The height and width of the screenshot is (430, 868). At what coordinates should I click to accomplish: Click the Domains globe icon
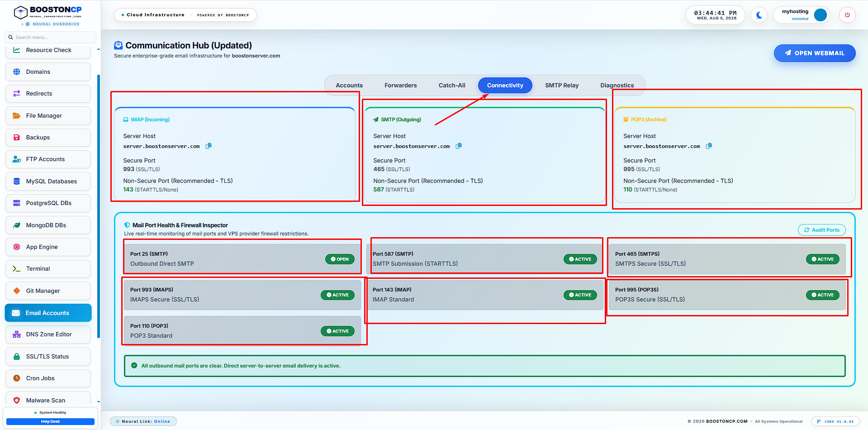click(x=17, y=72)
